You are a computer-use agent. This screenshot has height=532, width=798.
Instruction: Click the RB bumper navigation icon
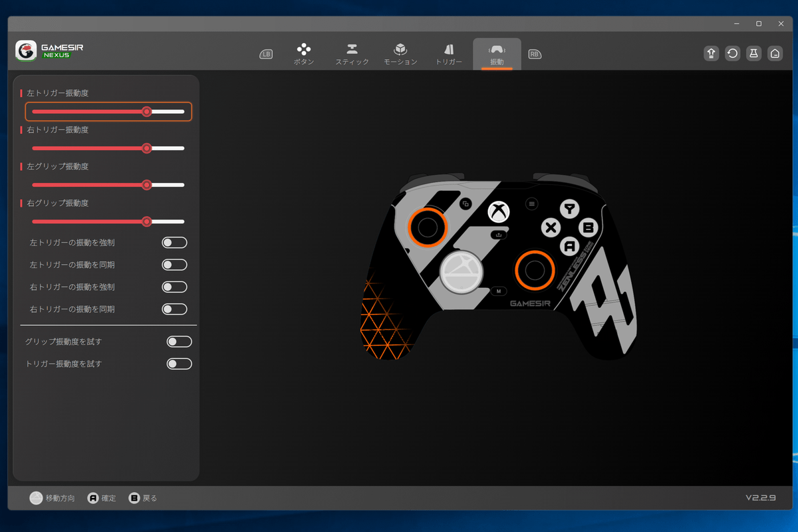click(x=534, y=54)
